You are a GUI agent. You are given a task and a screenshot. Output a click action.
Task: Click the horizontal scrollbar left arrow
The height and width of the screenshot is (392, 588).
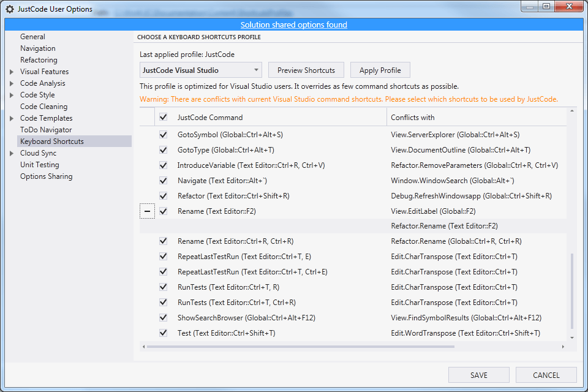tap(143, 347)
